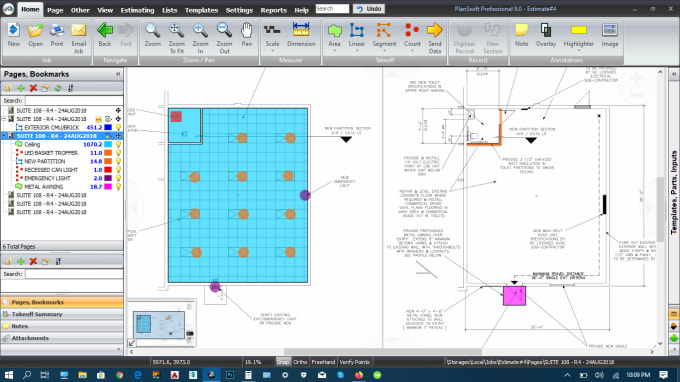Click the Ceiling cyan color swatch
Screen dimensions: 680x382
[x=108, y=144]
